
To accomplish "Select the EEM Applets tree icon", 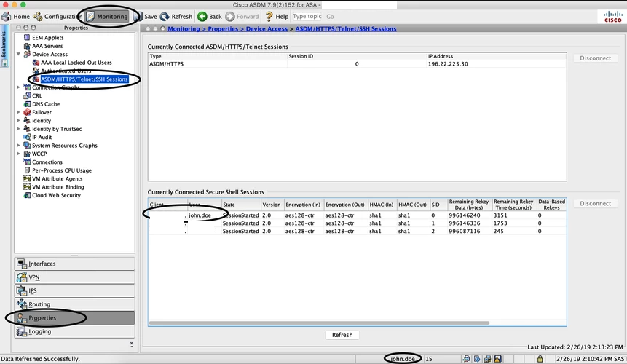I will tap(27, 38).
